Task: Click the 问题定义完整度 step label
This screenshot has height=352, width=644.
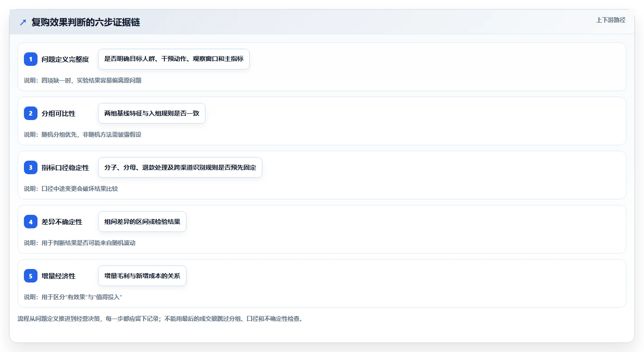Action: click(x=65, y=59)
